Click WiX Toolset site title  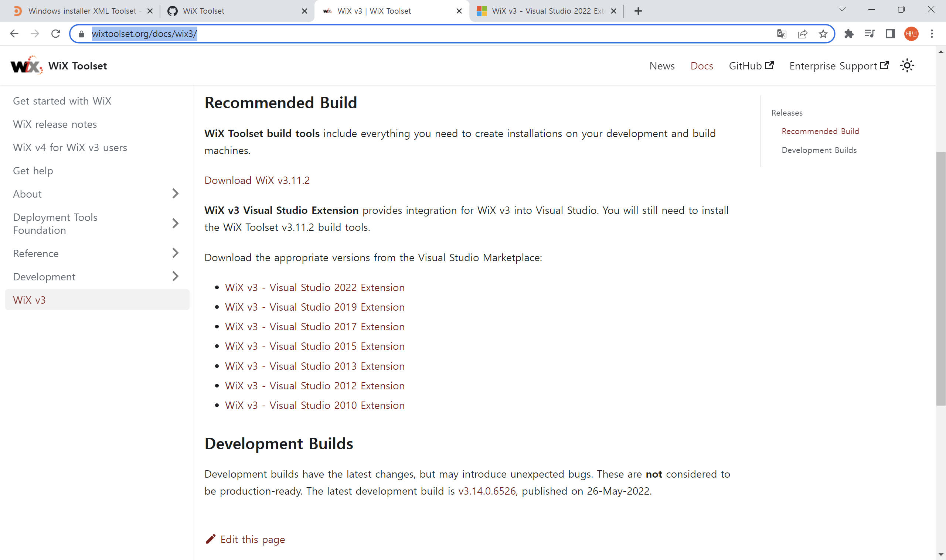77,66
